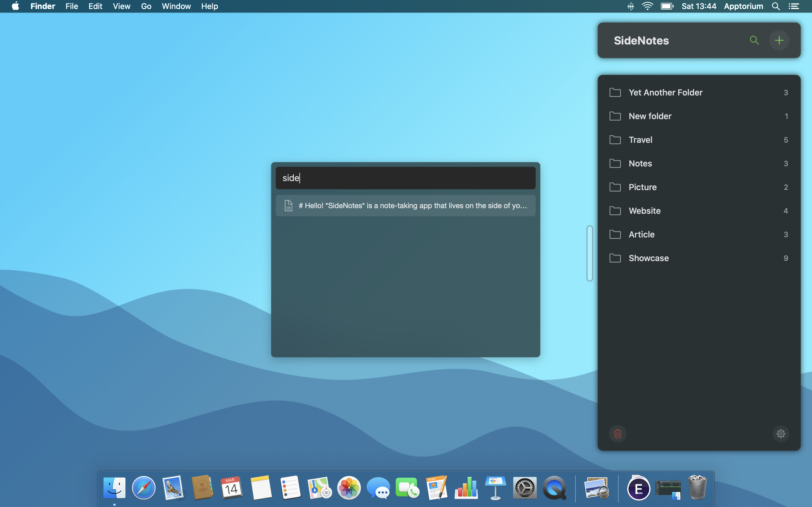Screen dimensions: 812x507
Task: Click into the search field containing 'side'
Action: [405, 178]
